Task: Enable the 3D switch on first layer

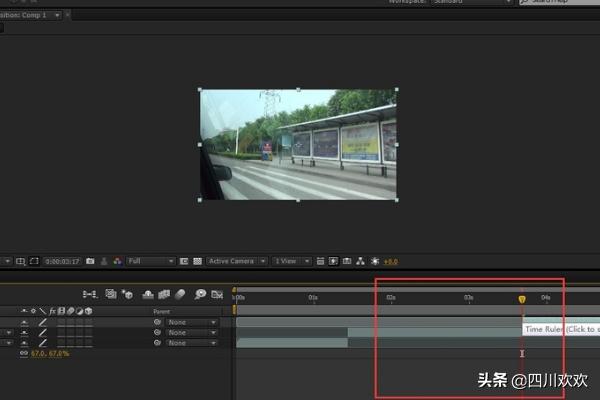Action: coord(89,322)
